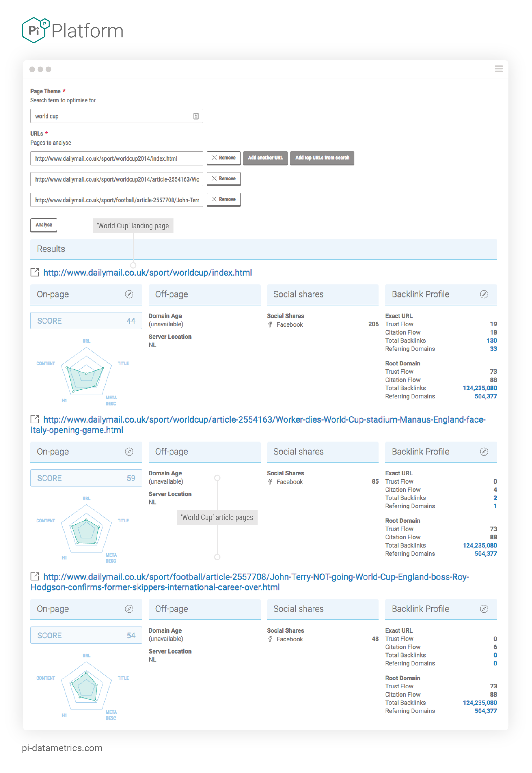Viewport: 532px width, 773px height.
Task: Click the first result's Social shares header
Action: coord(323,295)
